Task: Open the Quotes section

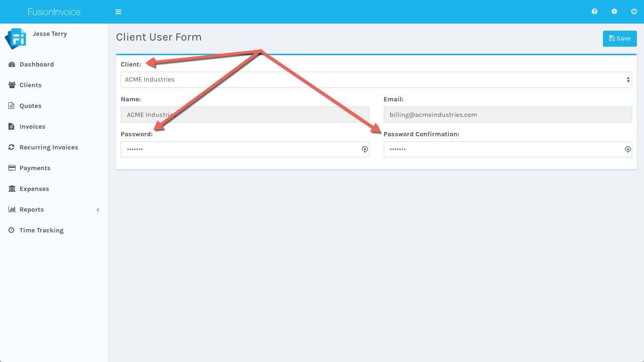Action: point(30,106)
